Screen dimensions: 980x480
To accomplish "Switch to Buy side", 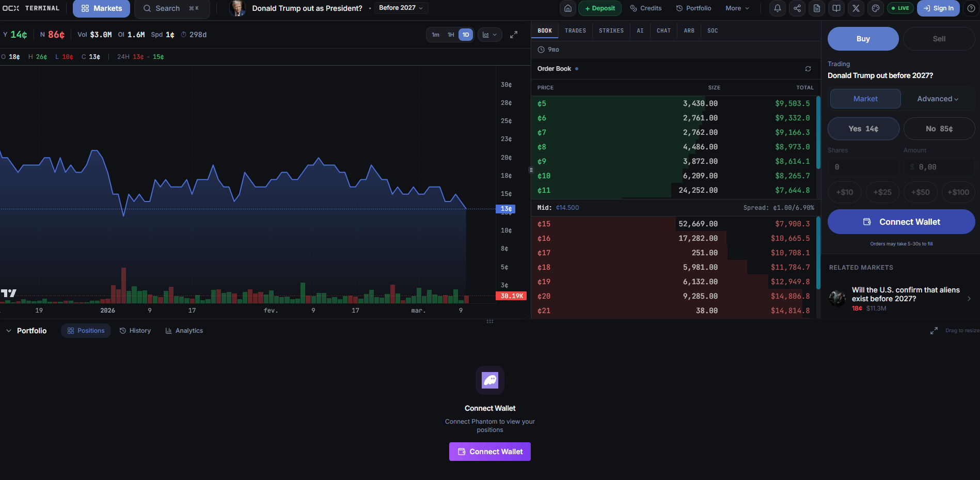I will [x=863, y=39].
